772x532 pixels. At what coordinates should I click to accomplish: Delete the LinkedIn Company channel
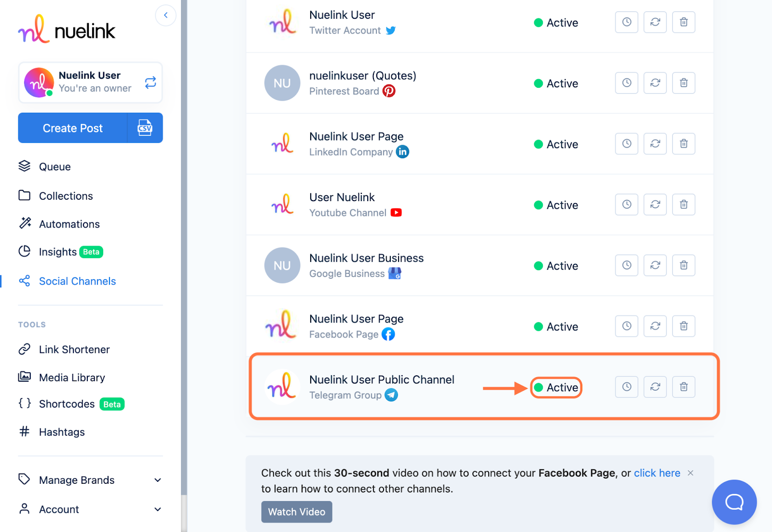click(684, 144)
